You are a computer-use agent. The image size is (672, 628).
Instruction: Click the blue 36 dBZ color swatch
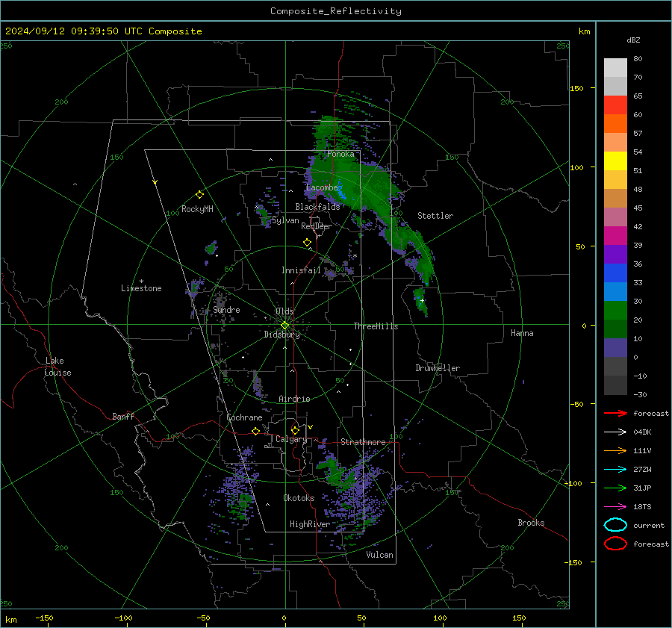click(x=615, y=273)
